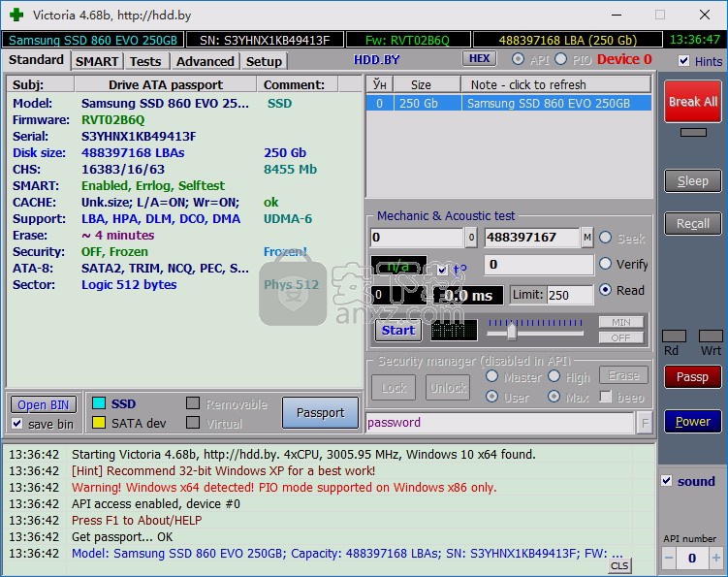This screenshot has height=577, width=728.
Task: Click the blue Power button
Action: click(692, 422)
